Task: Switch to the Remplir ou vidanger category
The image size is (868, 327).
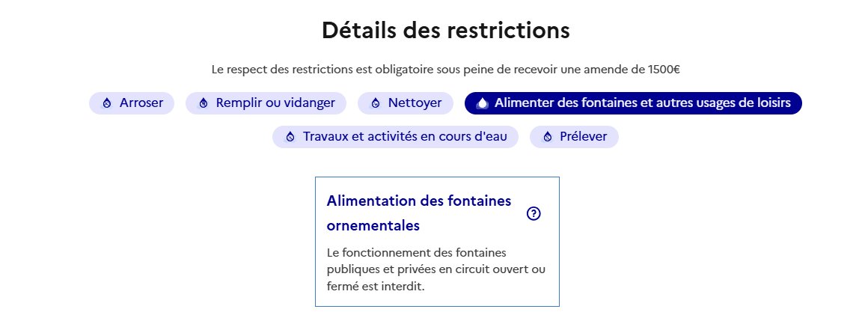Action: click(266, 103)
